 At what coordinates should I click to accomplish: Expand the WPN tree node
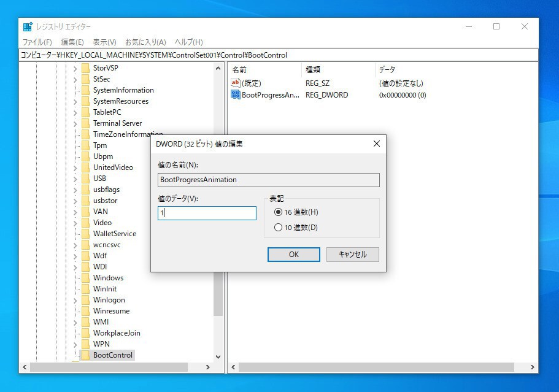(x=75, y=345)
